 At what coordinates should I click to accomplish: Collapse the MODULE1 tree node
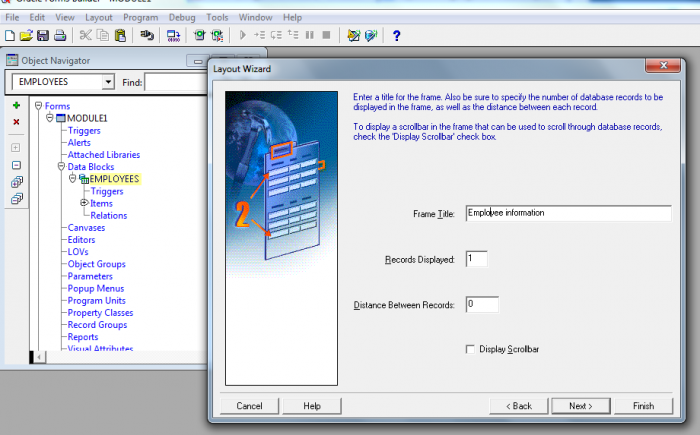pos(50,118)
